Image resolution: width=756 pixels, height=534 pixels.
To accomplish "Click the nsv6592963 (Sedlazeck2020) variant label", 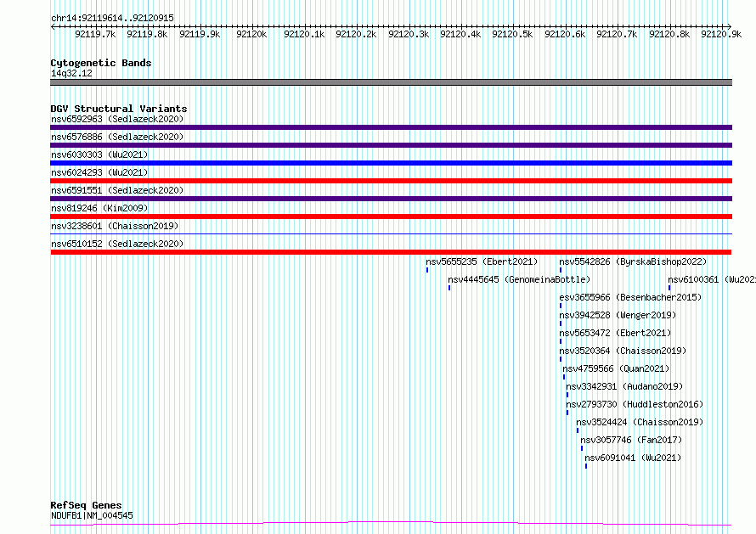I will pyautogui.click(x=117, y=119).
